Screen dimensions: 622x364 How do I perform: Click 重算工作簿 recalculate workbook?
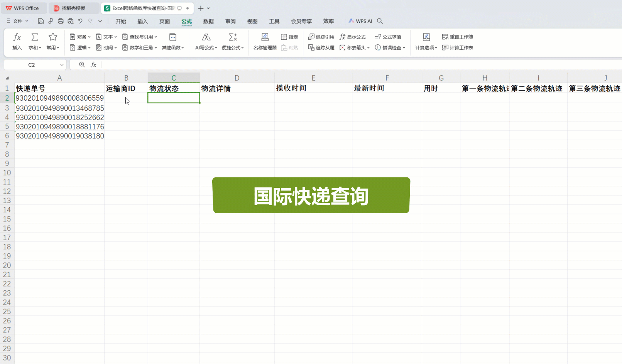point(458,37)
